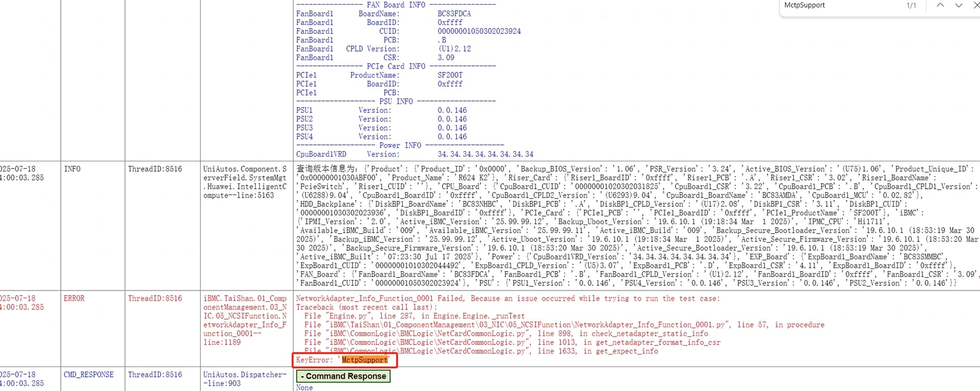Click the Traceback most recent call line
This screenshot has height=391, width=980.
366,307
